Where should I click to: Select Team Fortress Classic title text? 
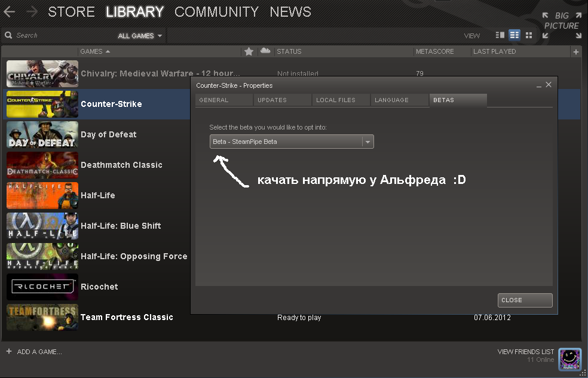127,317
